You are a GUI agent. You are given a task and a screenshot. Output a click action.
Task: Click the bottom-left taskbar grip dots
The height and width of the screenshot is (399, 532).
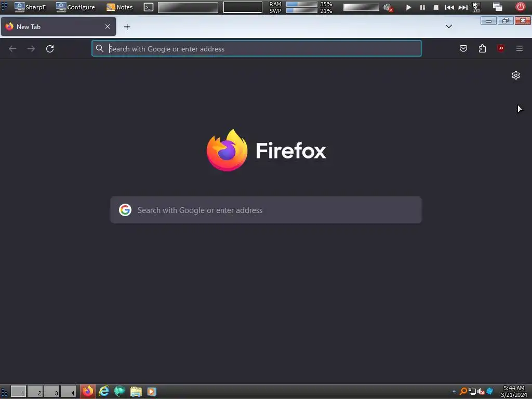click(4, 392)
